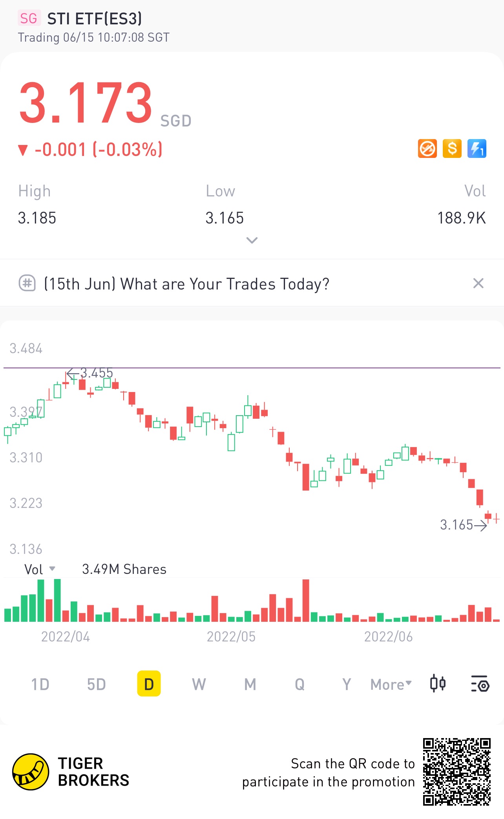Viewport: 504px width, 819px height.
Task: Switch to the 1D chart tab
Action: 40,685
